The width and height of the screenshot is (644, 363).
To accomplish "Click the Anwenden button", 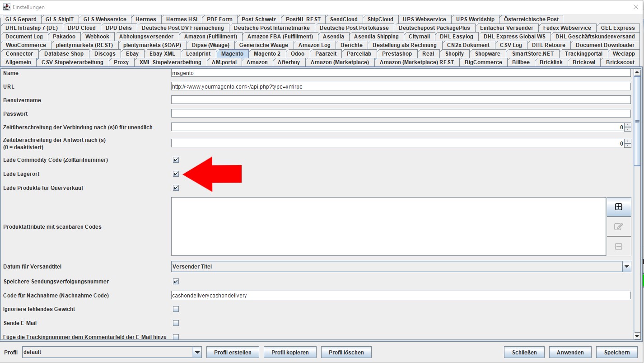I will click(570, 352).
